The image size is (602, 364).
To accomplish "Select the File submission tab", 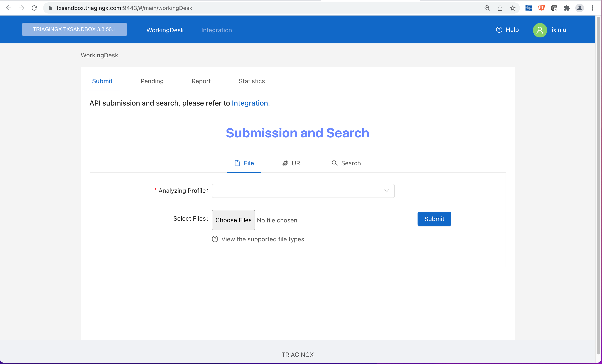I will pos(244,163).
